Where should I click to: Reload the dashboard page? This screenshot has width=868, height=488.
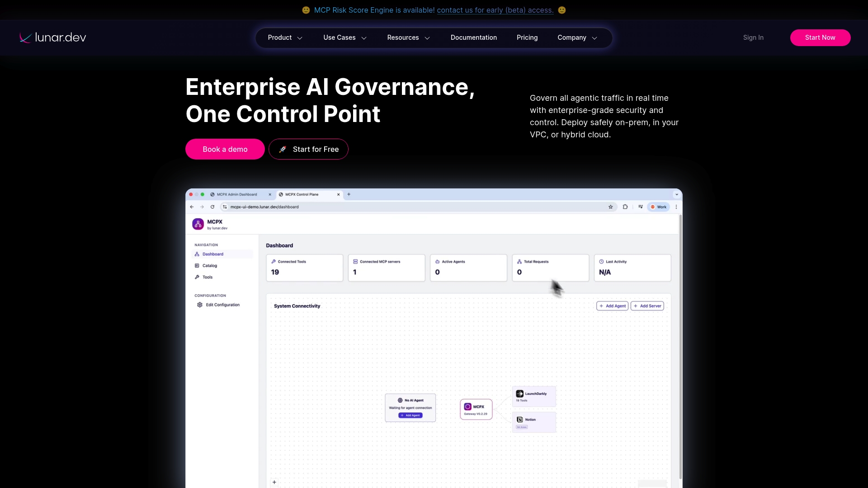212,206
